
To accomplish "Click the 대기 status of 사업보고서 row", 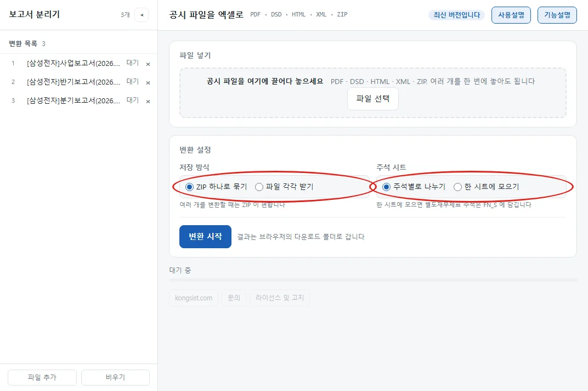I will [x=133, y=63].
